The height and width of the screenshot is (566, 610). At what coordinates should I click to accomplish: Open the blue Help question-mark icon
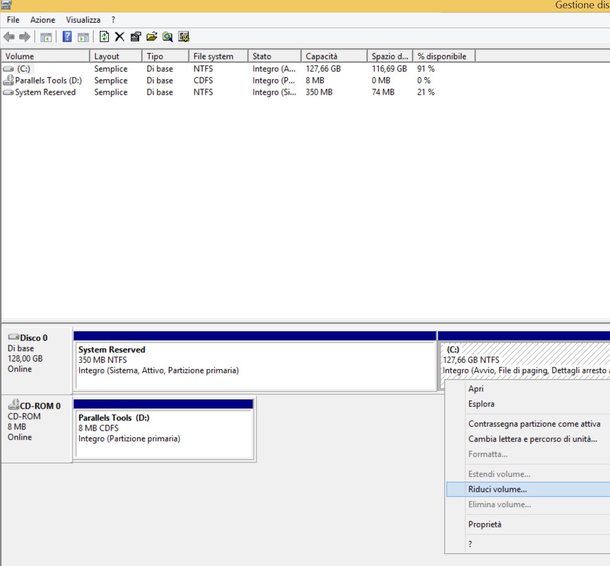pyautogui.click(x=67, y=37)
